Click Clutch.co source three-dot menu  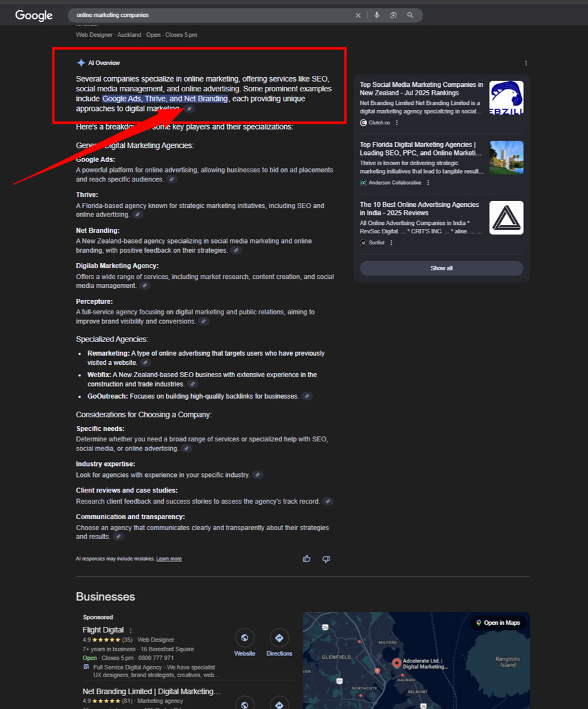point(397,122)
